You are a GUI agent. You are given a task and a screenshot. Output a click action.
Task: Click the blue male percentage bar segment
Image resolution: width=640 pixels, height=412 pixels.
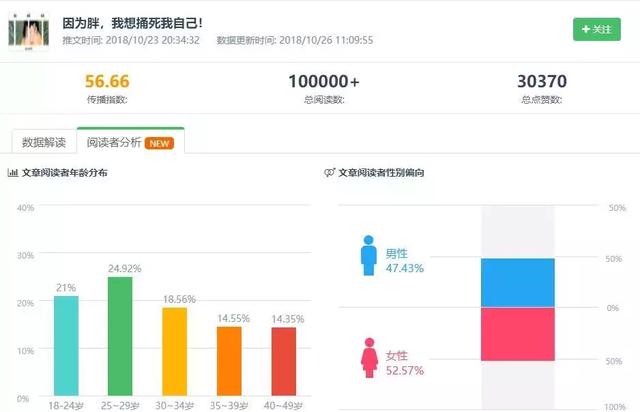[x=517, y=282]
